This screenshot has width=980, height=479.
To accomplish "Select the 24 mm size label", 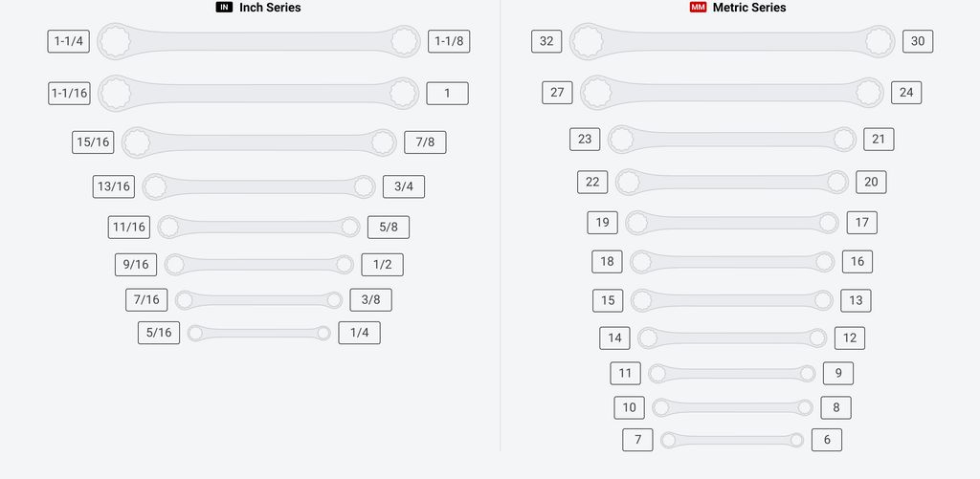I will pyautogui.click(x=905, y=93).
